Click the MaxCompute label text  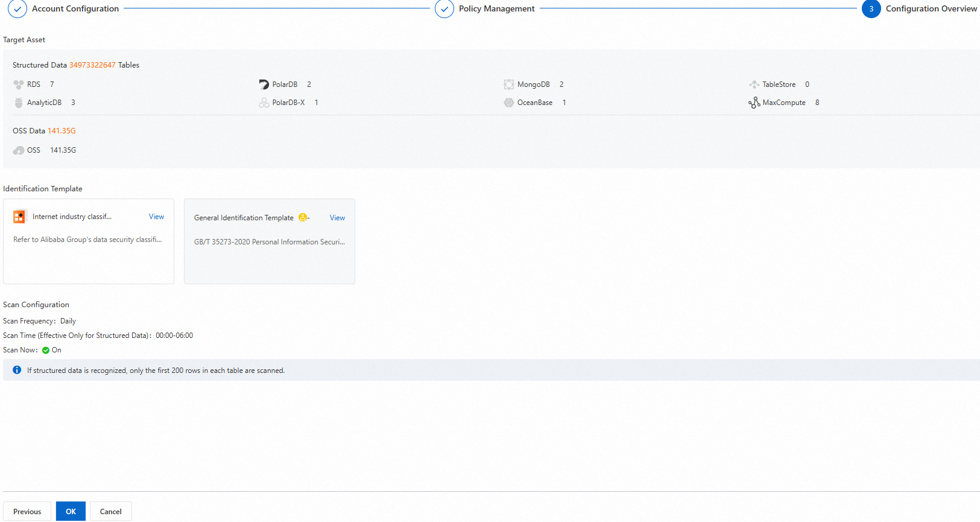tap(784, 103)
